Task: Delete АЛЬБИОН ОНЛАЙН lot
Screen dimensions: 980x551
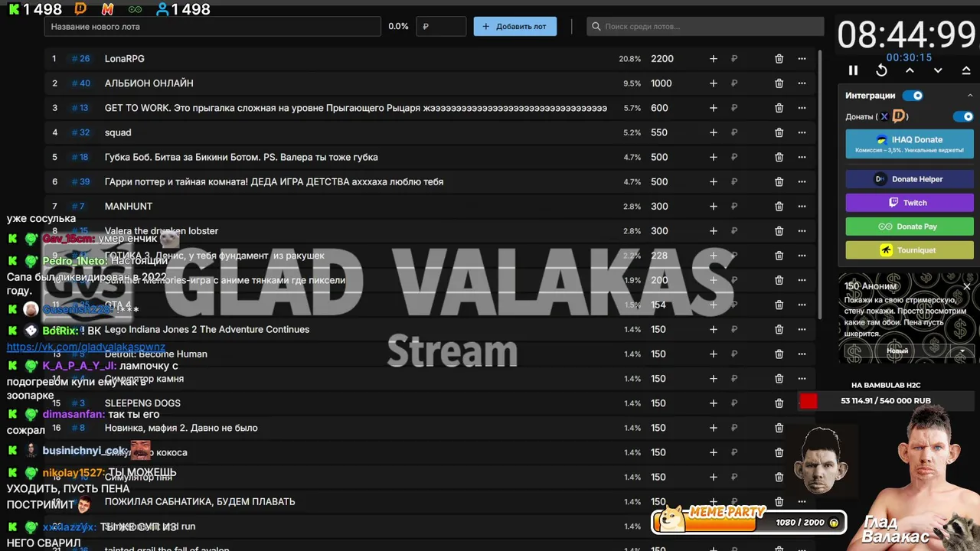Action: pyautogui.click(x=779, y=83)
